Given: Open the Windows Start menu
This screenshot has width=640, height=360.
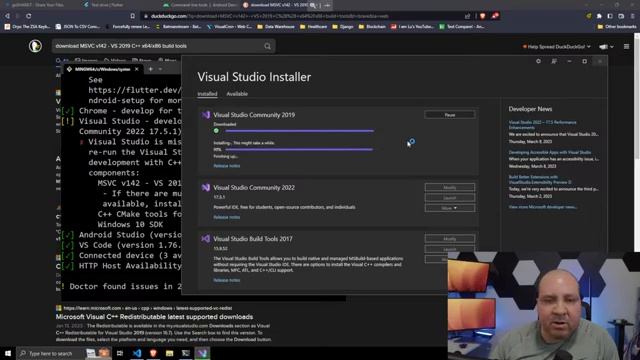Looking at the screenshot, I should click(8, 353).
